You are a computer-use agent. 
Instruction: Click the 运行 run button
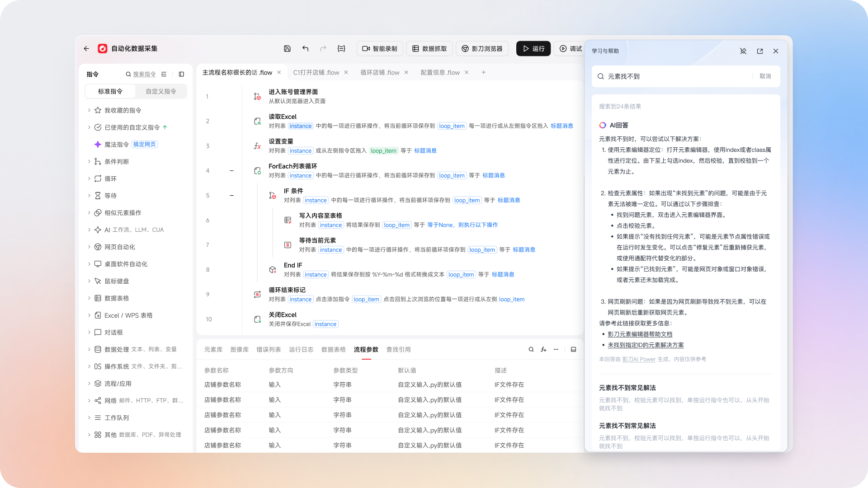[x=533, y=49]
